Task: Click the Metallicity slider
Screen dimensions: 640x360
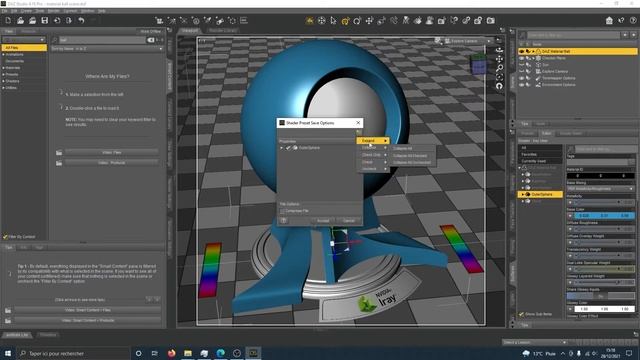Action: [604, 202]
